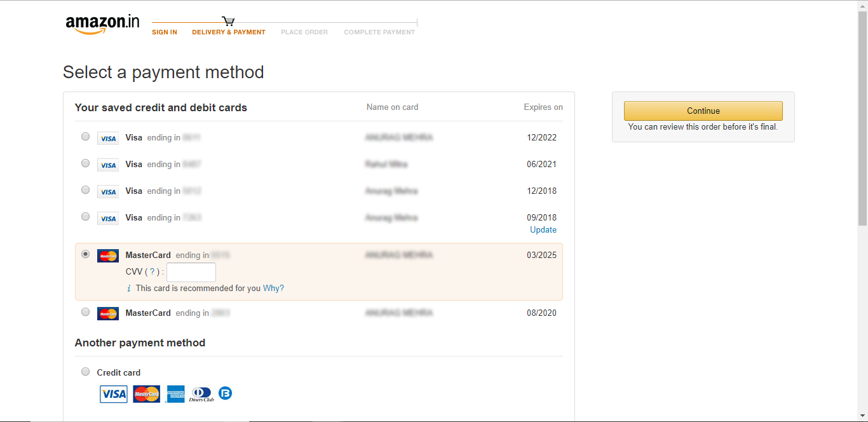Screen dimensions: 868x422
Task: Click the MasterCard logo for card expiring 08/2020
Action: coord(108,313)
